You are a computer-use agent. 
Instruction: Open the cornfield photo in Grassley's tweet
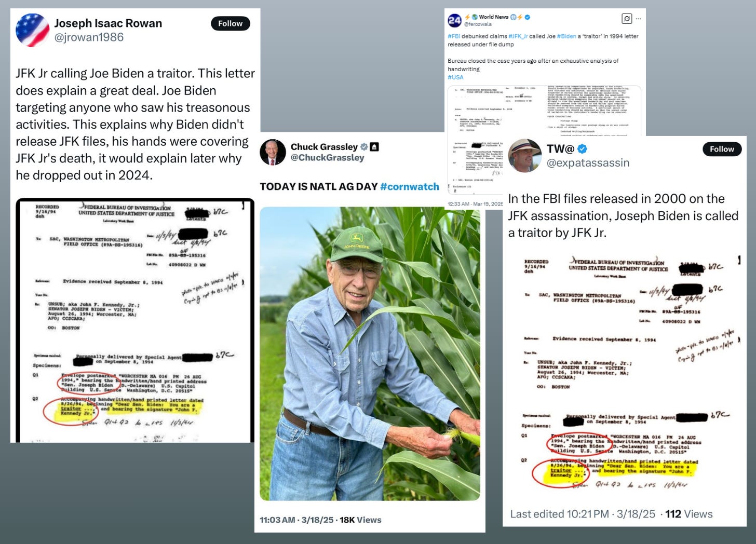tap(370, 353)
